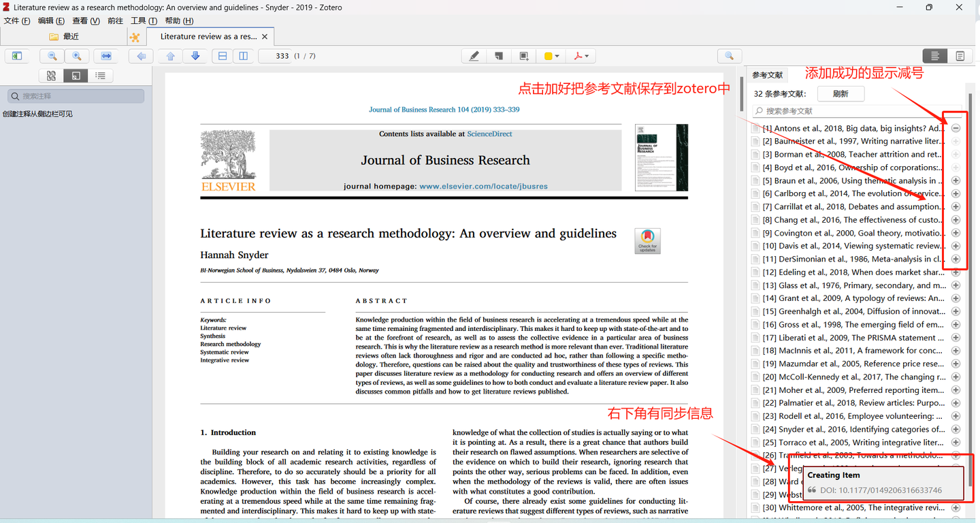980x523 pixels.
Task: Add reference [17] Liberati to Zotero
Action: click(955, 338)
